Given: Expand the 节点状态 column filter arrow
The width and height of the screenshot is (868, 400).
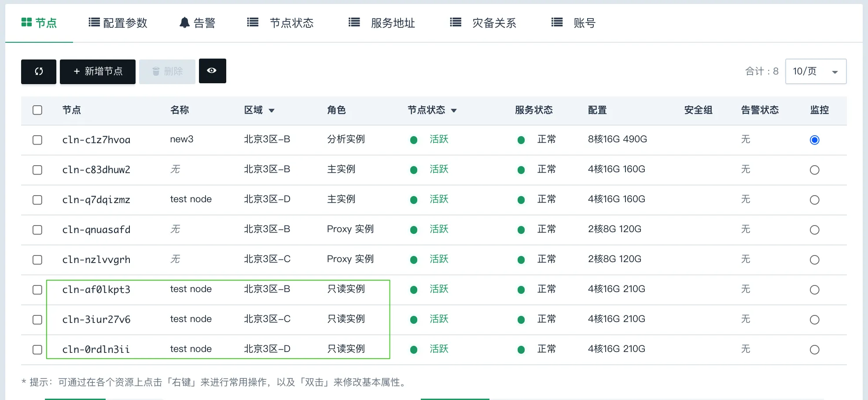Looking at the screenshot, I should (454, 111).
